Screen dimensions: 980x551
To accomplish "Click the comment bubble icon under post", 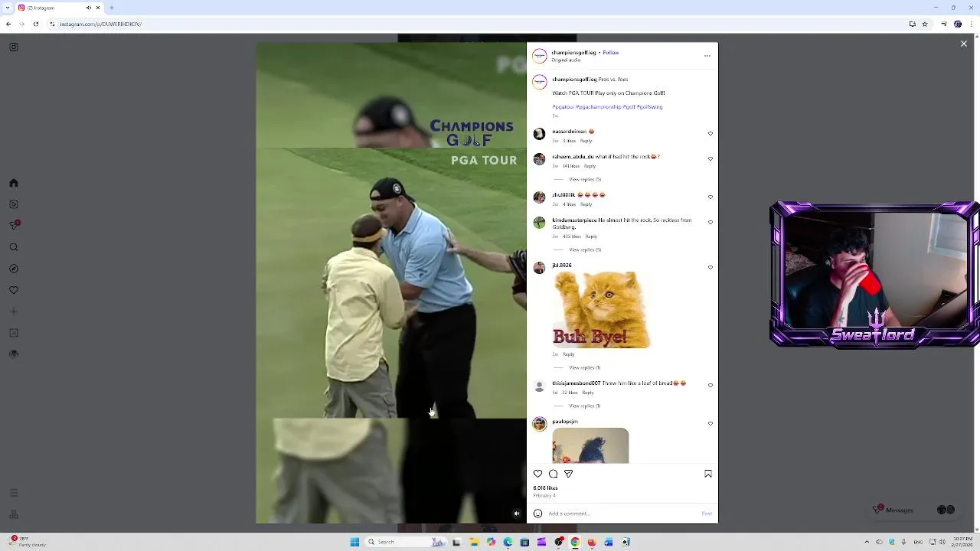I will [x=553, y=474].
